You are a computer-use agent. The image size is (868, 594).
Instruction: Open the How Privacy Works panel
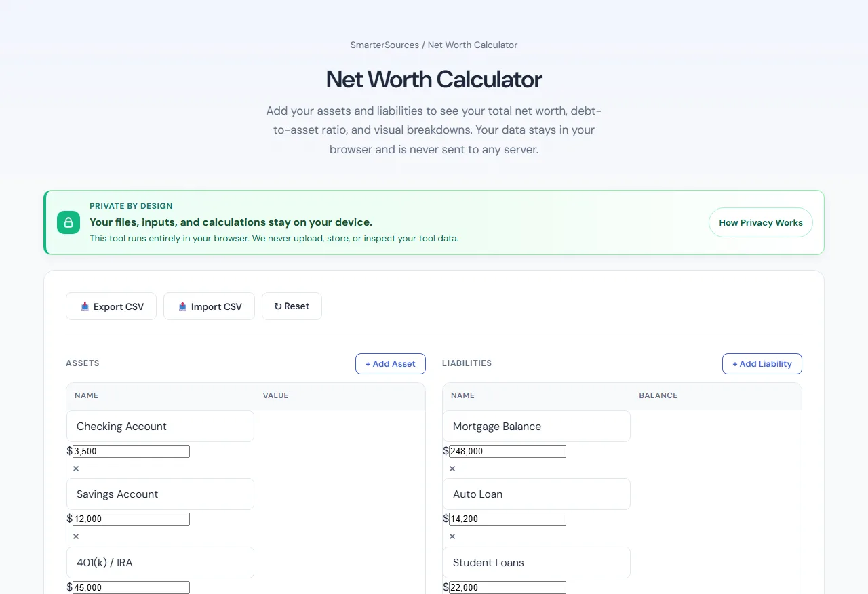click(760, 222)
